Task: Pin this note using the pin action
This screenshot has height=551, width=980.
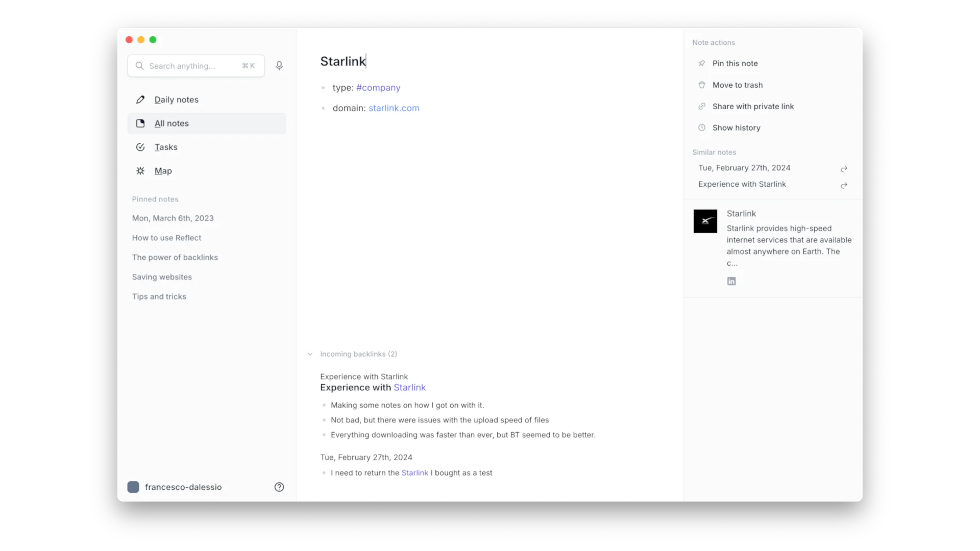Action: (x=735, y=63)
